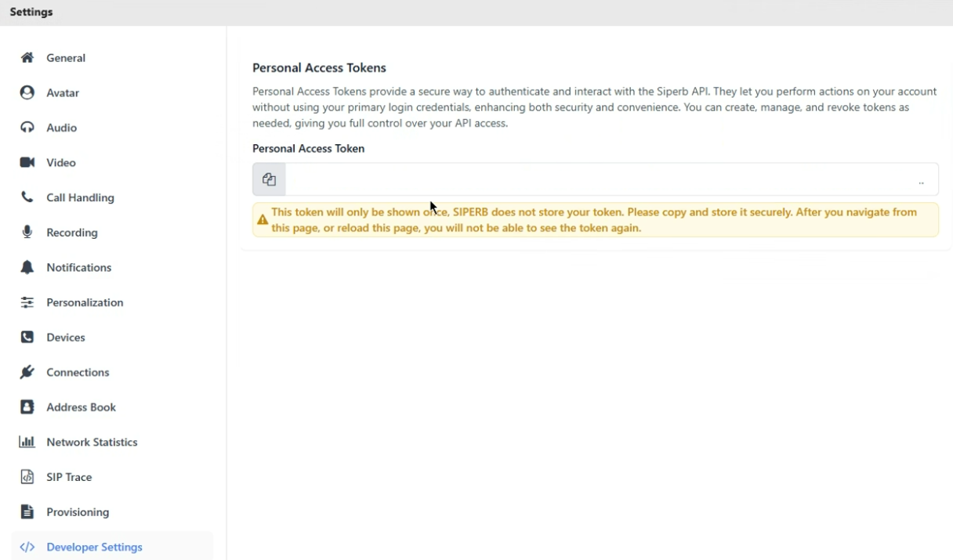
Task: Click the Notifications bell icon
Action: click(27, 267)
